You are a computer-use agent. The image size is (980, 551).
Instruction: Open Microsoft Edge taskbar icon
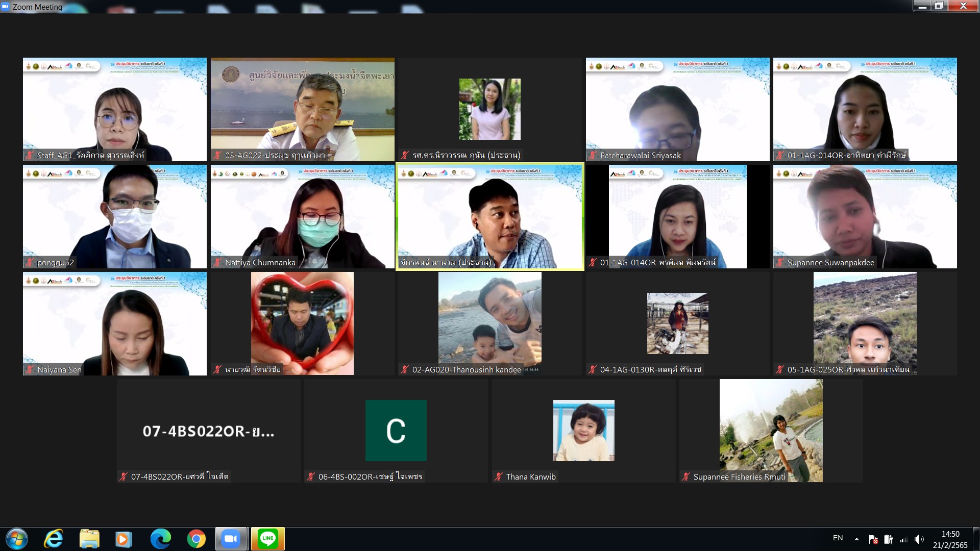[160, 539]
